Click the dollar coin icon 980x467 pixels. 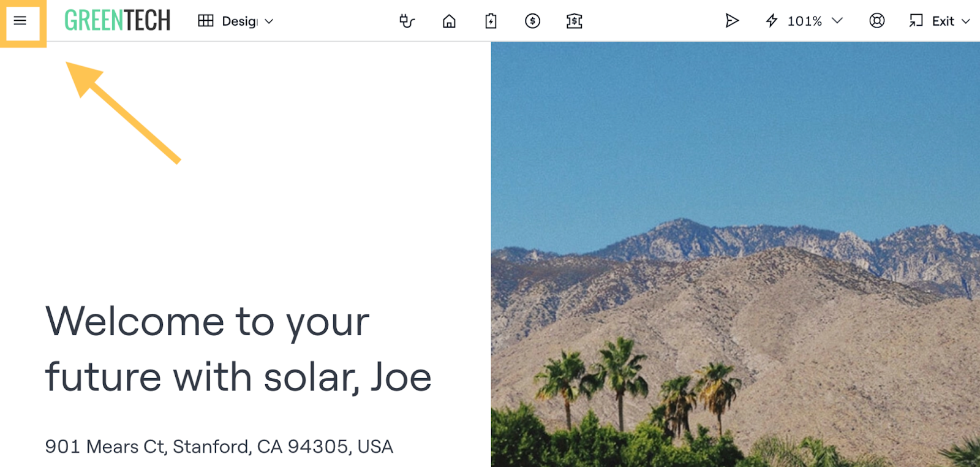click(532, 21)
